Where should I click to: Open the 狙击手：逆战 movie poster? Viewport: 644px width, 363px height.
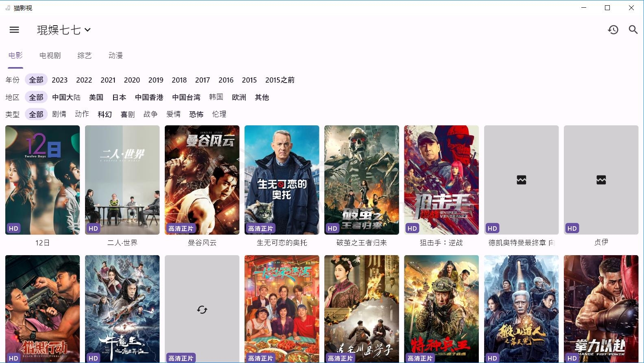tap(441, 180)
